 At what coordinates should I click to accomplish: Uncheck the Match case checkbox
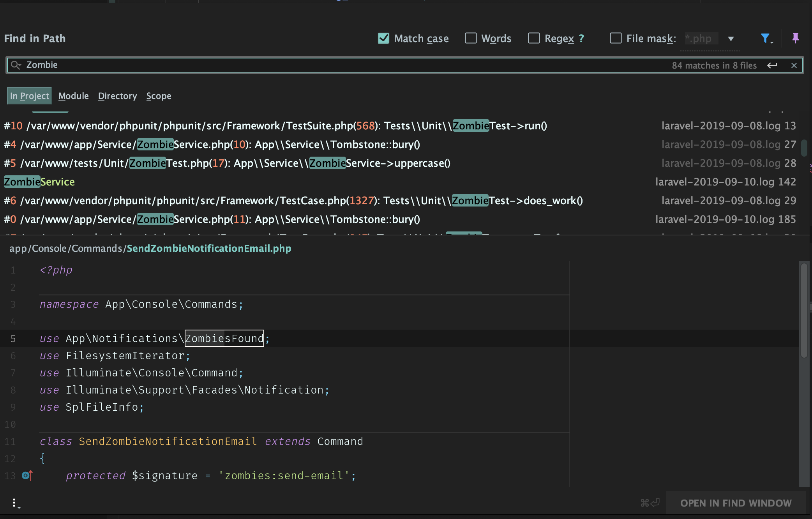pyautogui.click(x=383, y=38)
